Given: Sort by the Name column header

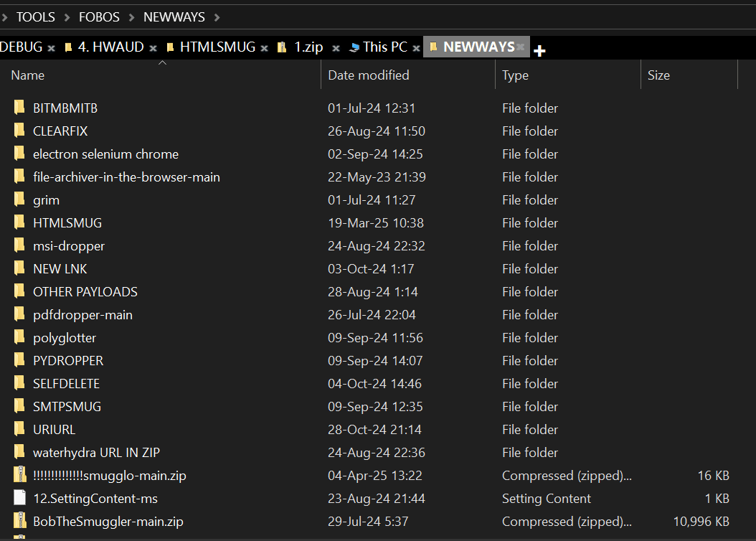Looking at the screenshot, I should pyautogui.click(x=161, y=75).
